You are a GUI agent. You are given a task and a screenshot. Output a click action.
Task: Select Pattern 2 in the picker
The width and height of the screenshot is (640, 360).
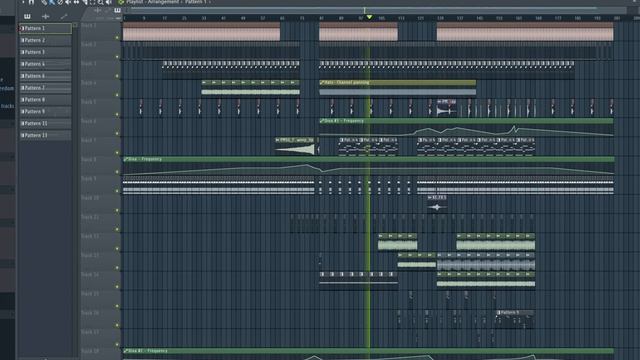click(x=45, y=40)
